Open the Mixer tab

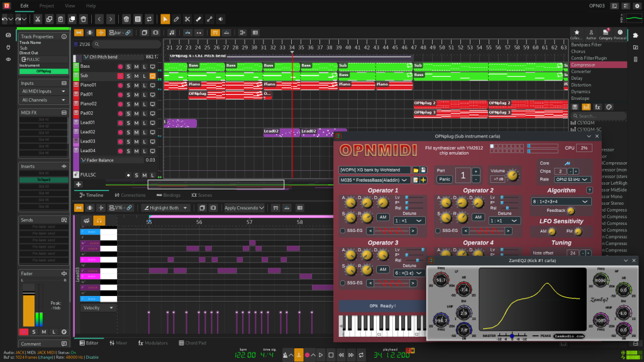(118, 343)
